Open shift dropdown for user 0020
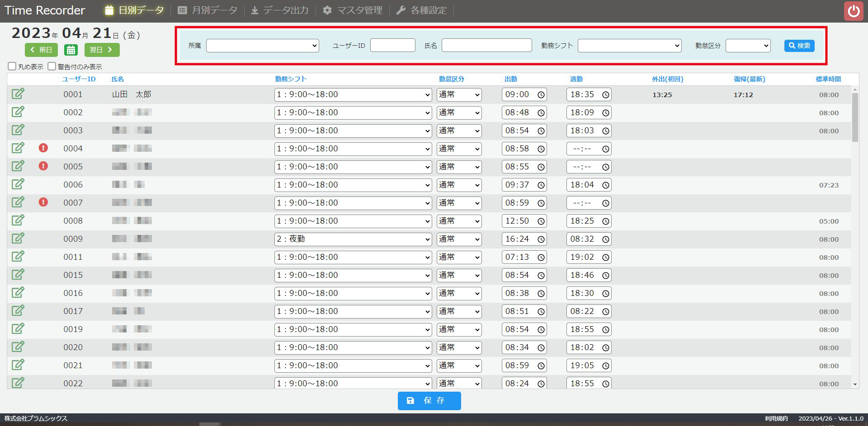 click(353, 348)
